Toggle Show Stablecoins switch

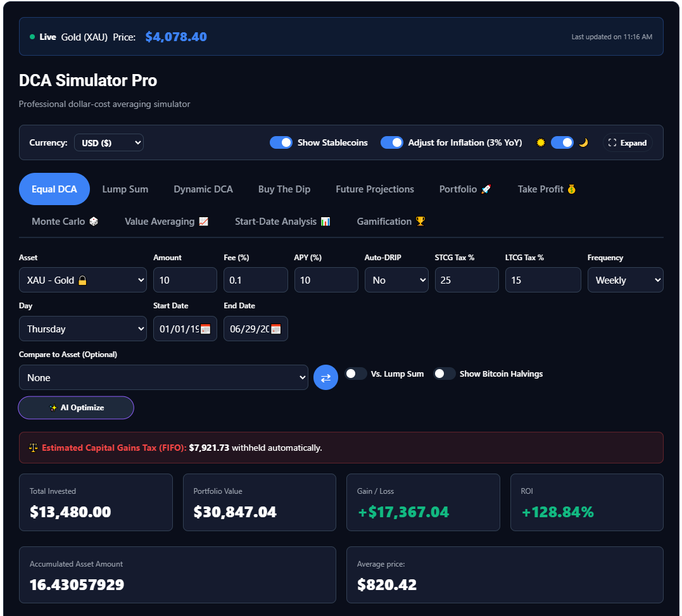click(x=281, y=142)
